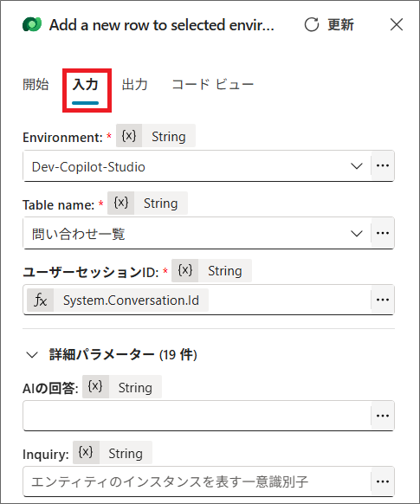420x504 pixels.
Task: Click into the Inquiry input field
Action: coord(197,481)
